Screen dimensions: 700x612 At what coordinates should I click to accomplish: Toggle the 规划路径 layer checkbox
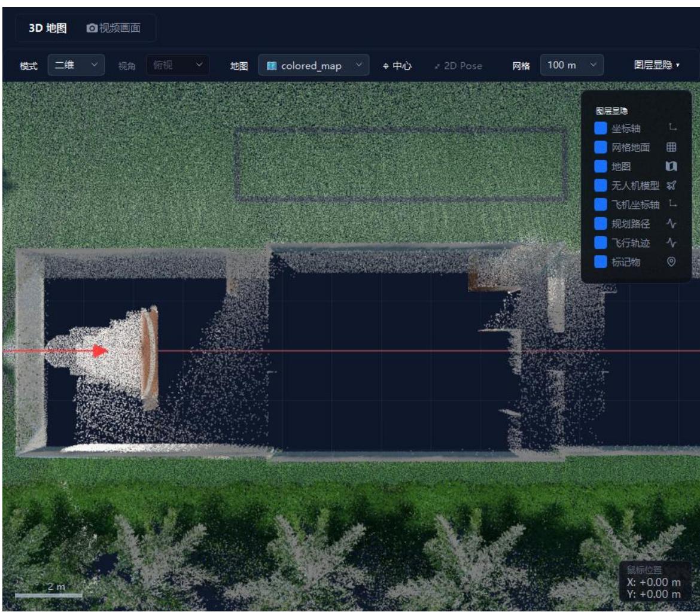click(601, 224)
